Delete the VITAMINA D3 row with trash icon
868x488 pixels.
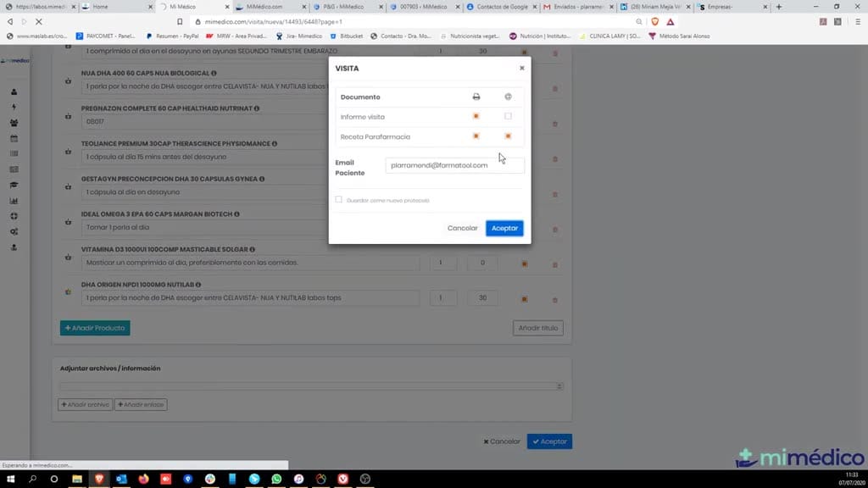[554, 265]
